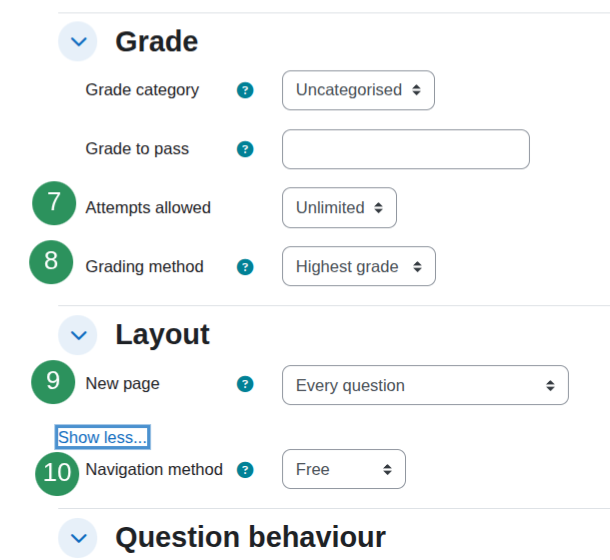Image resolution: width=610 pixels, height=560 pixels.
Task: Click the green number 8 badge
Action: [51, 262]
